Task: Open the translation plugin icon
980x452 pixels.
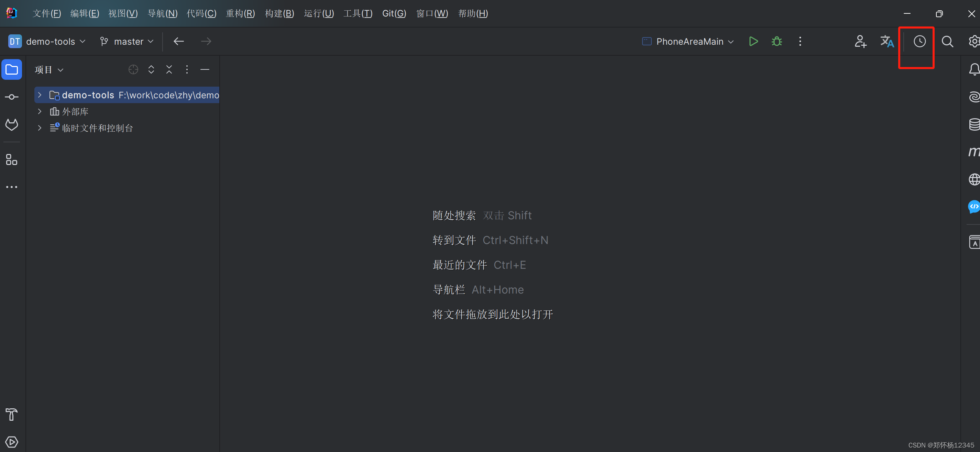Action: pos(887,41)
